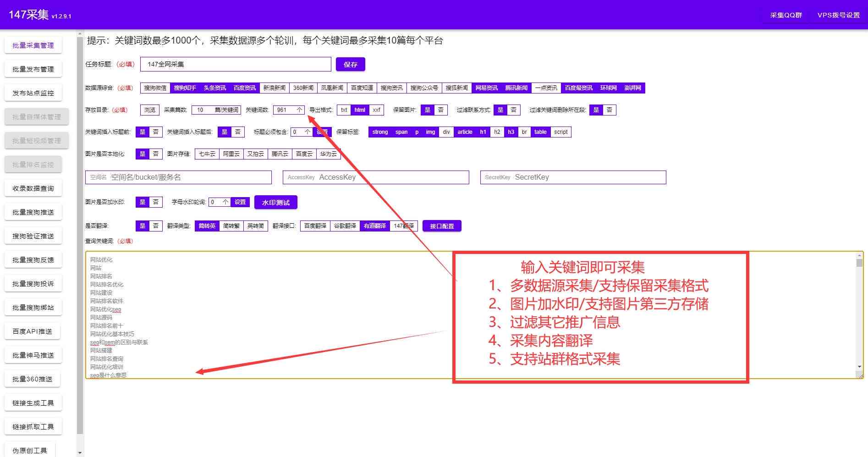The height and width of the screenshot is (457, 868).
Task: Enable the script tag in 保留标签
Action: point(561,132)
